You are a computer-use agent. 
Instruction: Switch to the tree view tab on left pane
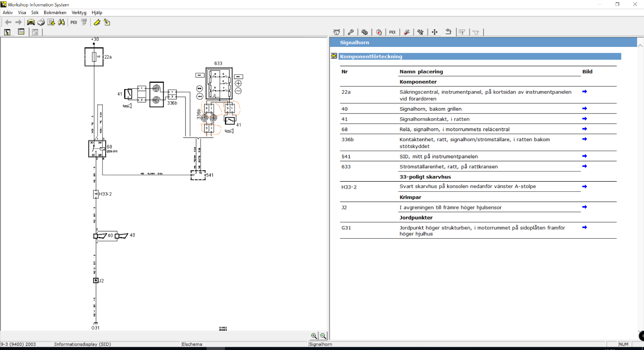click(x=7, y=32)
